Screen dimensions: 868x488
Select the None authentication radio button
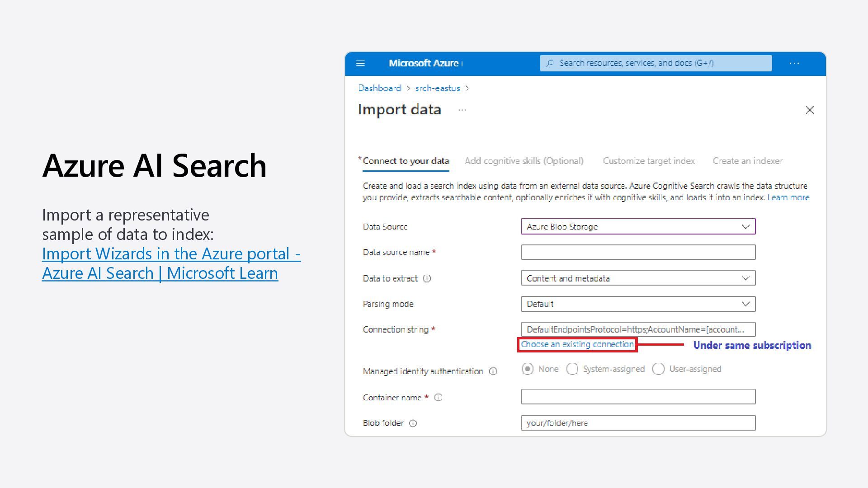tap(527, 369)
